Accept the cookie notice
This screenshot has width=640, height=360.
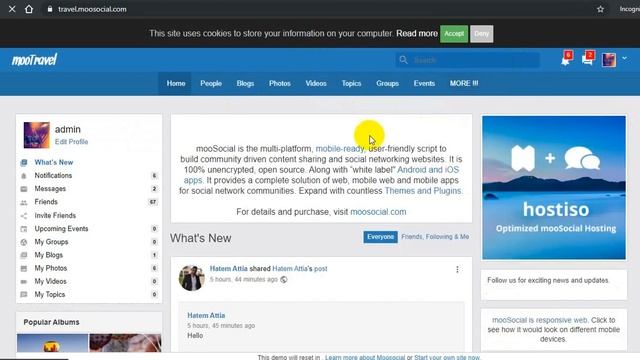[x=454, y=34]
